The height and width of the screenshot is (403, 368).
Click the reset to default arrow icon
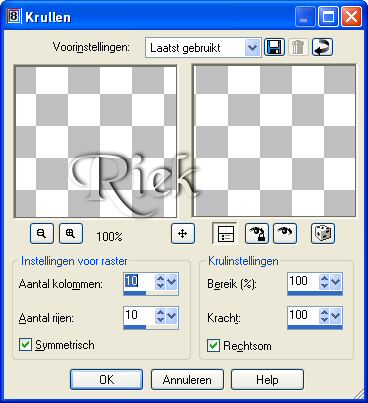click(x=322, y=47)
